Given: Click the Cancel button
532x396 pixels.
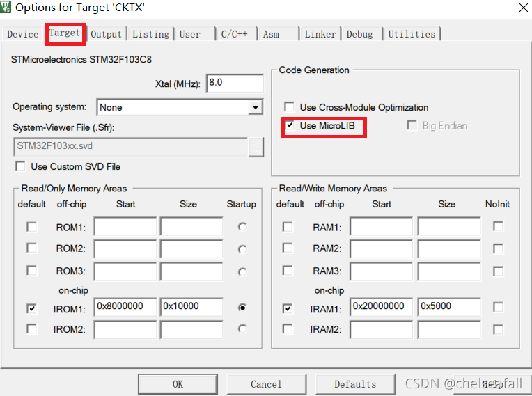Looking at the screenshot, I should tap(266, 384).
